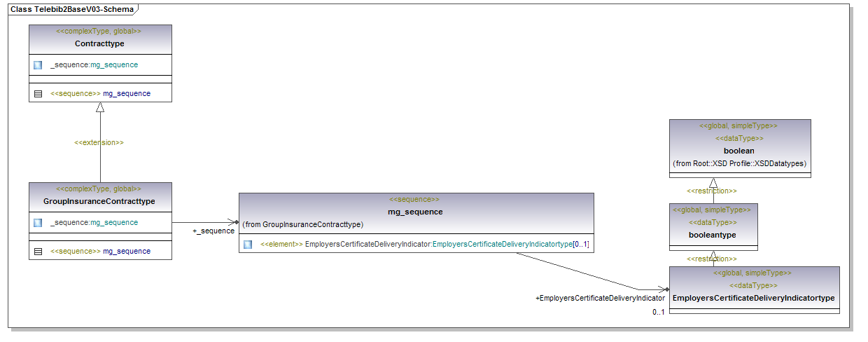The height and width of the screenshot is (342, 868).
Task: Click the _sequence attribute icon in GroupInsuranceContracttype
Action: (38, 222)
